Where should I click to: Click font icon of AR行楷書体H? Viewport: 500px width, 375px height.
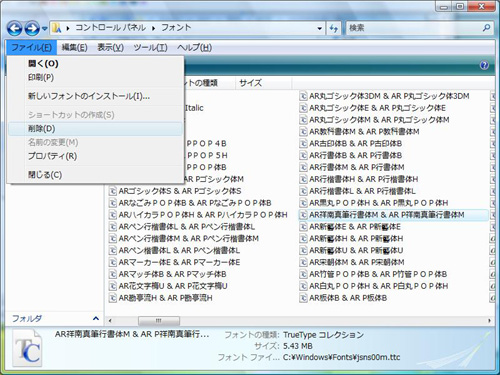click(x=303, y=179)
